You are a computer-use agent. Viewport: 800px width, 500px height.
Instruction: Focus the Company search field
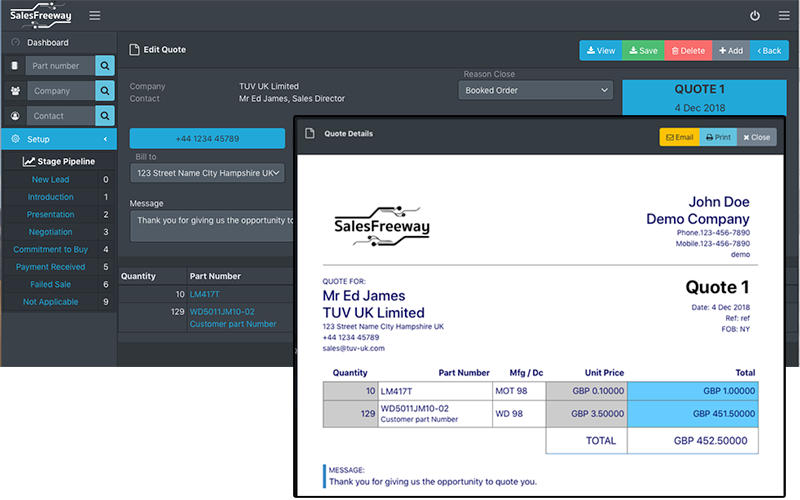click(x=61, y=91)
